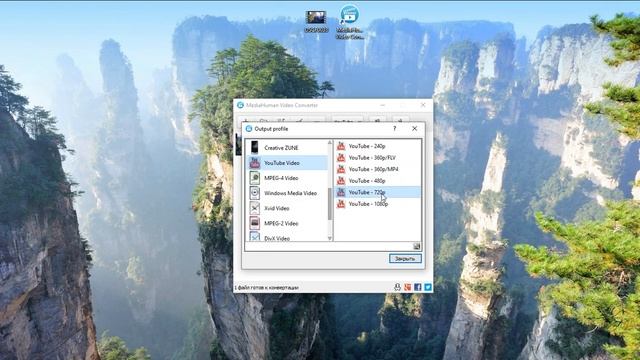This screenshot has height=360, width=640.
Task: Select 'Xvid Video' profile label
Action: click(277, 208)
